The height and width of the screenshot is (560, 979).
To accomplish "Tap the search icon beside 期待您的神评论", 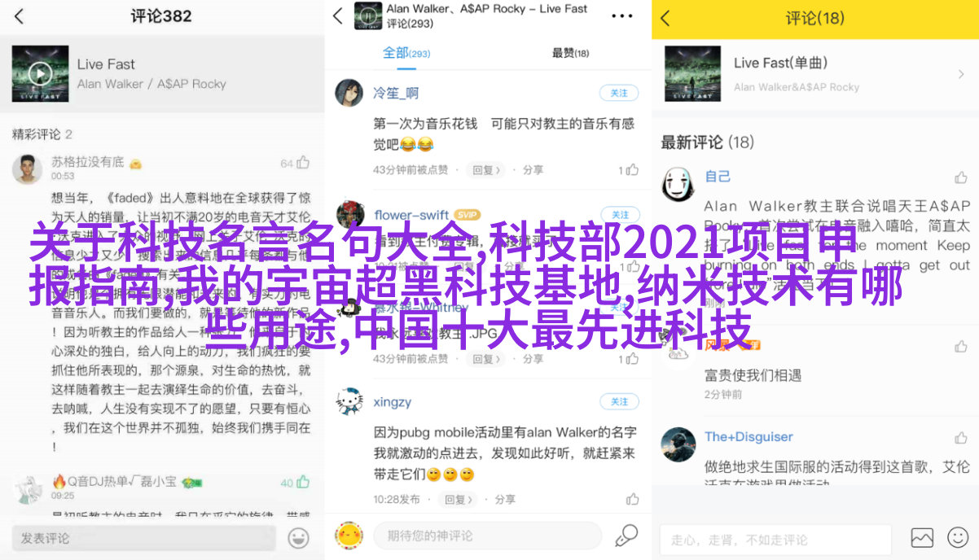I will tap(626, 536).
